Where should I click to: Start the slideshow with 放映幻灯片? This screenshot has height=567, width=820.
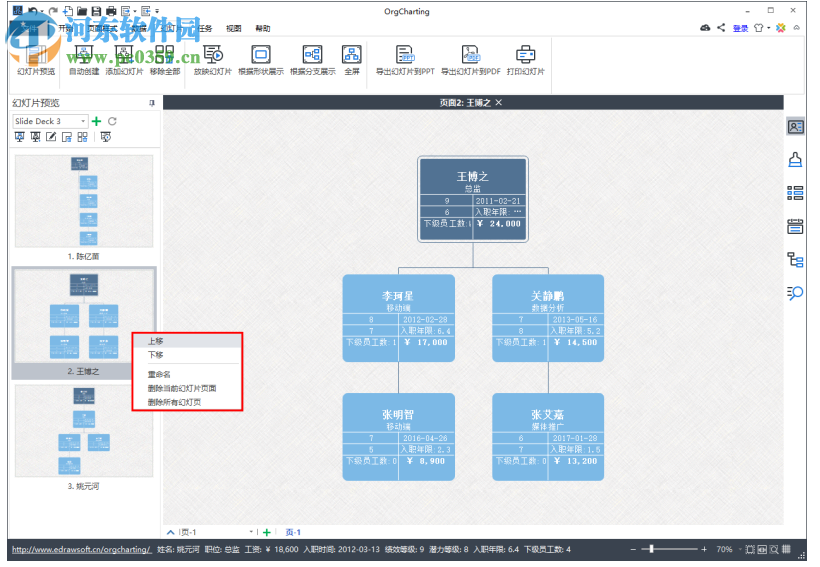pos(213,61)
